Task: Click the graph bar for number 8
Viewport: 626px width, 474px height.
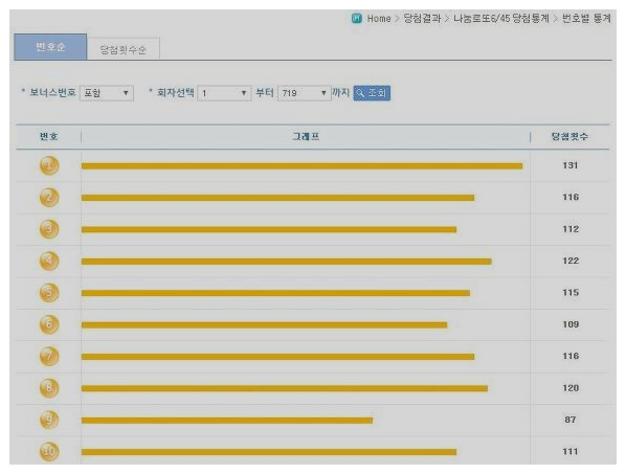Action: point(285,389)
